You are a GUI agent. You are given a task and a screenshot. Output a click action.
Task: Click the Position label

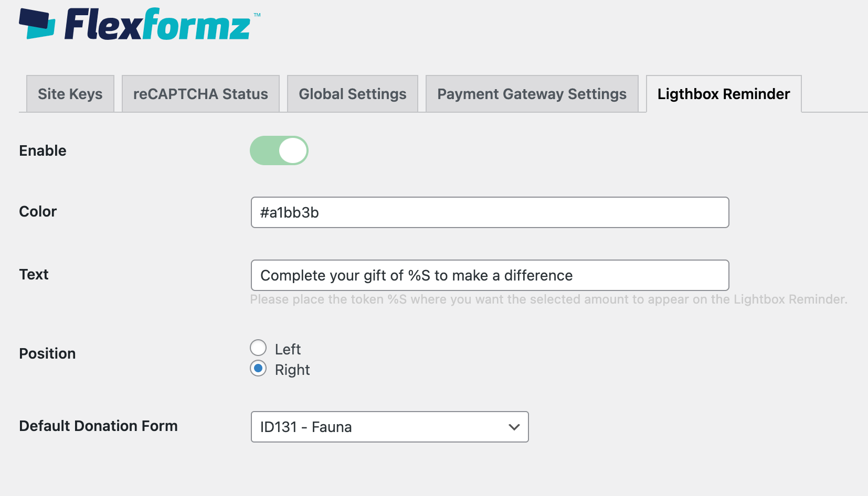(x=47, y=353)
